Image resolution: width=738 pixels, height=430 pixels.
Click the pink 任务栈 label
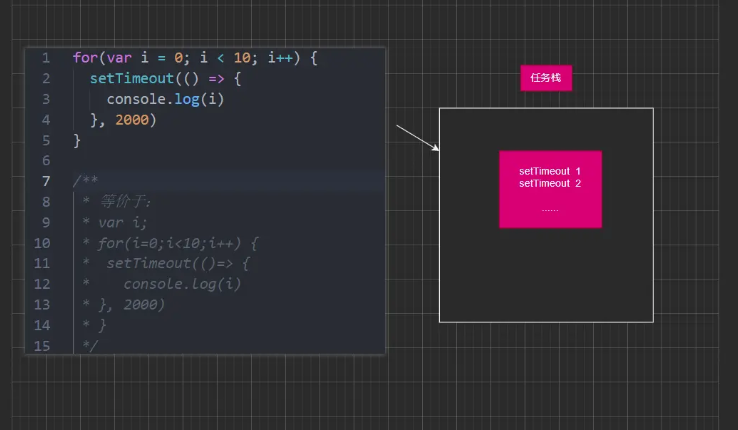(545, 78)
